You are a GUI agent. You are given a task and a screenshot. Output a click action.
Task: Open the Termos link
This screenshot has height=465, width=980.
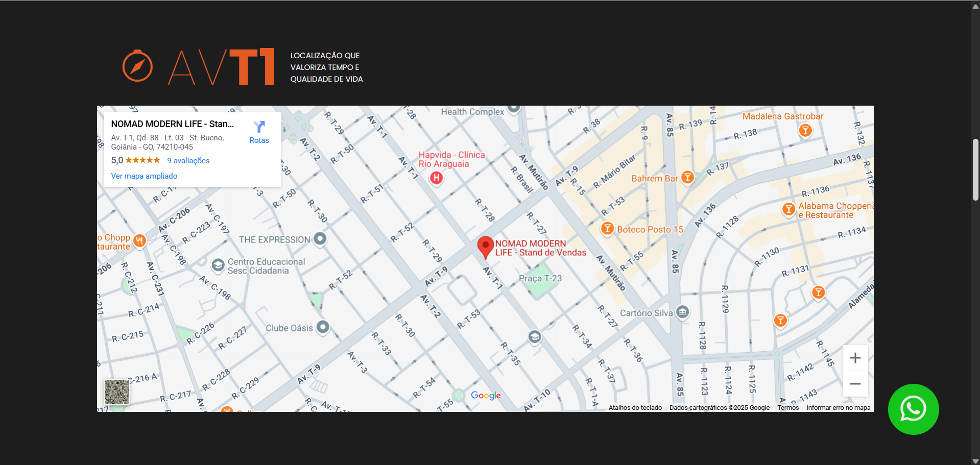coord(788,408)
